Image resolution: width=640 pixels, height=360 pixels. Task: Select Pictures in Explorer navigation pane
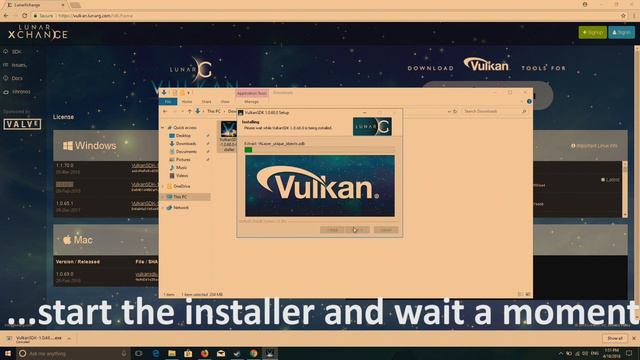[x=183, y=160]
